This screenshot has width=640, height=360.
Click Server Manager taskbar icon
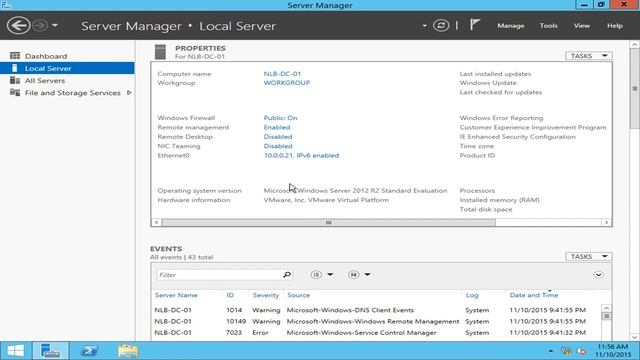tap(50, 351)
